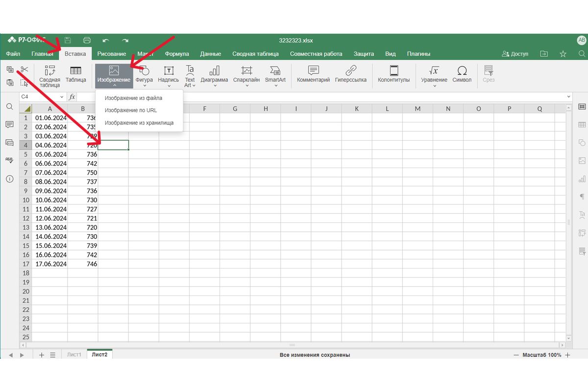Screen dimensions: 588x392
Task: Open the Комментарий comment tool
Action: [313, 74]
